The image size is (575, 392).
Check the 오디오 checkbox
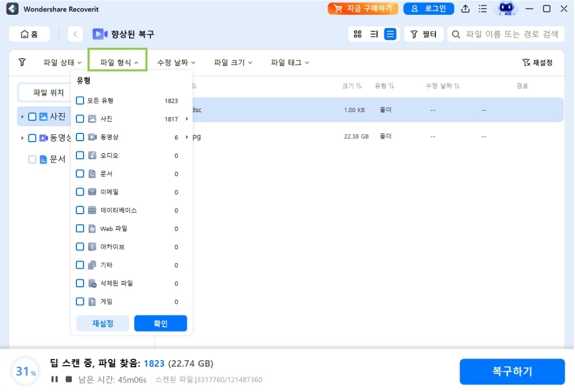point(80,155)
